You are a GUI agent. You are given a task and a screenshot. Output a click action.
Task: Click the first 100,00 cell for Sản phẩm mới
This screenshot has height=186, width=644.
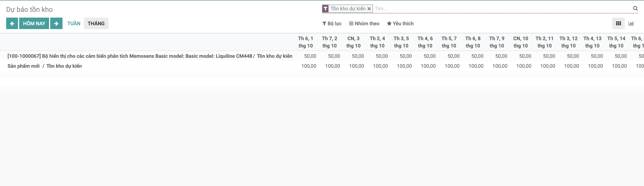pyautogui.click(x=309, y=66)
